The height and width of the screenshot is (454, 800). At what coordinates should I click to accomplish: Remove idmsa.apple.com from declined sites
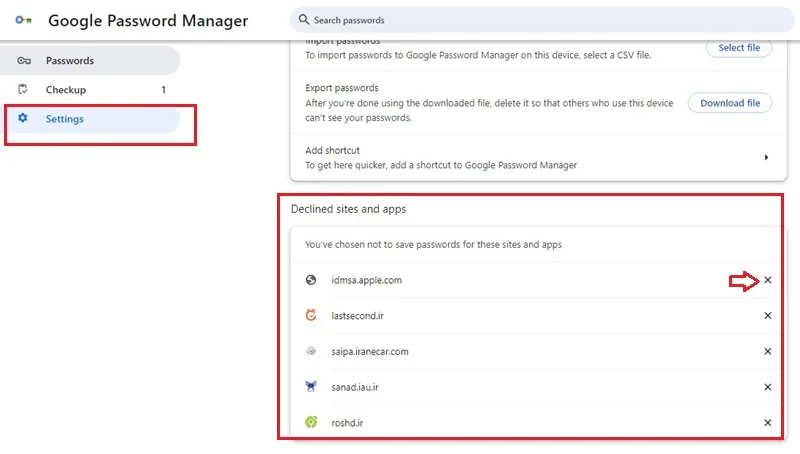[x=767, y=280]
